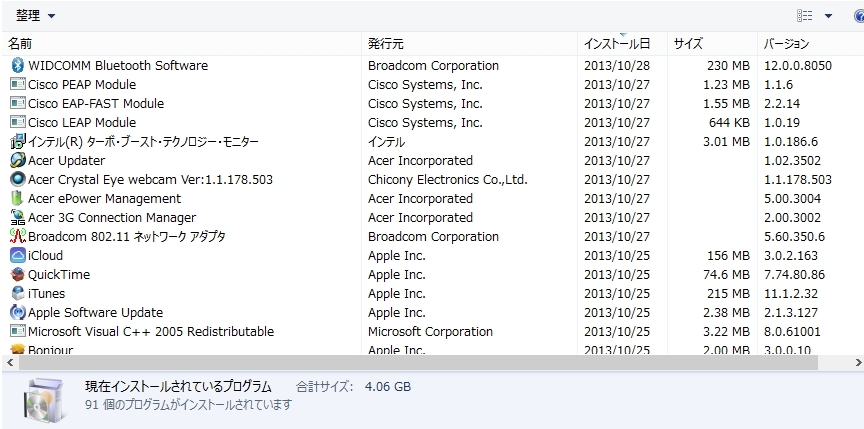Select Acer Updater entry name

pos(67,160)
